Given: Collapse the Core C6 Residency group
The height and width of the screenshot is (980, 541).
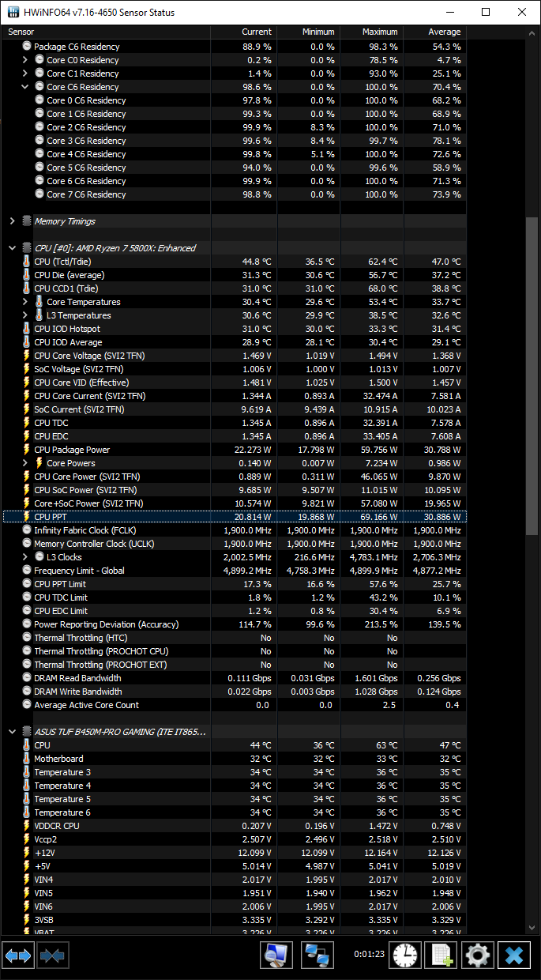Looking at the screenshot, I should [25, 87].
